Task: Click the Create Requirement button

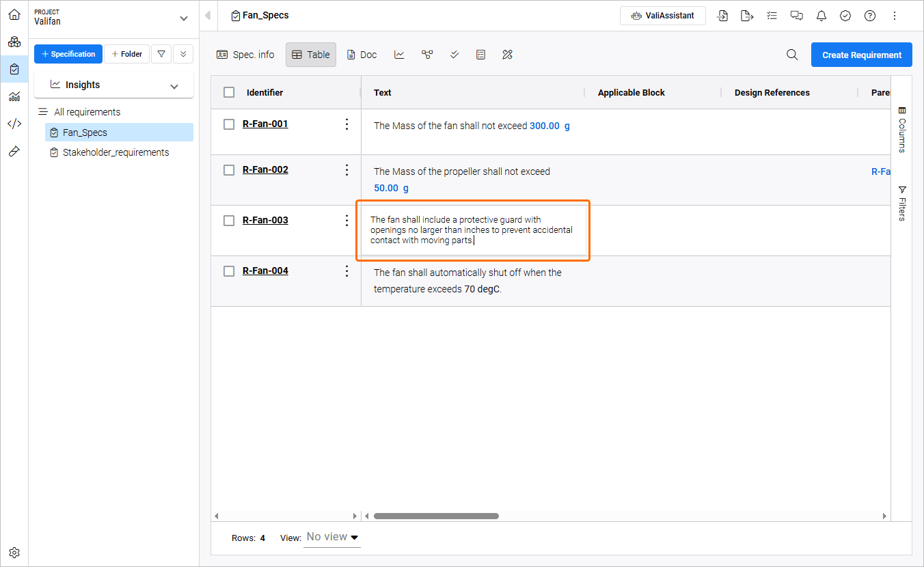Action: click(x=862, y=55)
